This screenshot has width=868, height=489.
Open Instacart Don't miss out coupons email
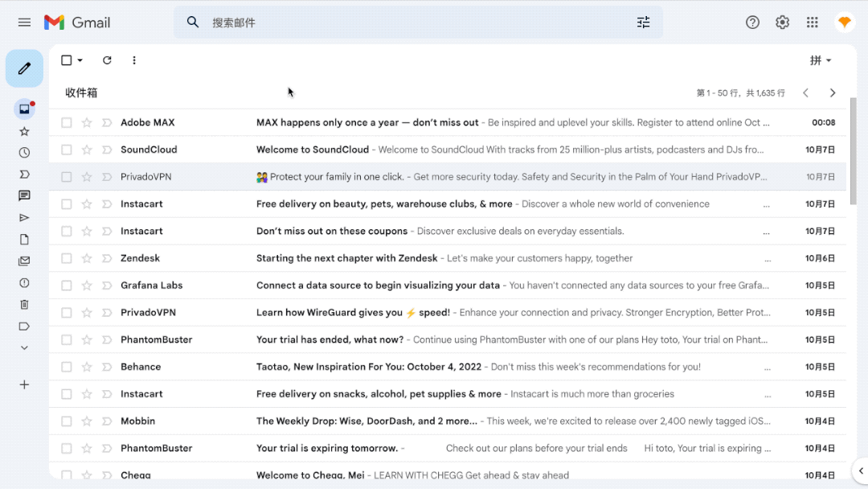click(x=448, y=231)
